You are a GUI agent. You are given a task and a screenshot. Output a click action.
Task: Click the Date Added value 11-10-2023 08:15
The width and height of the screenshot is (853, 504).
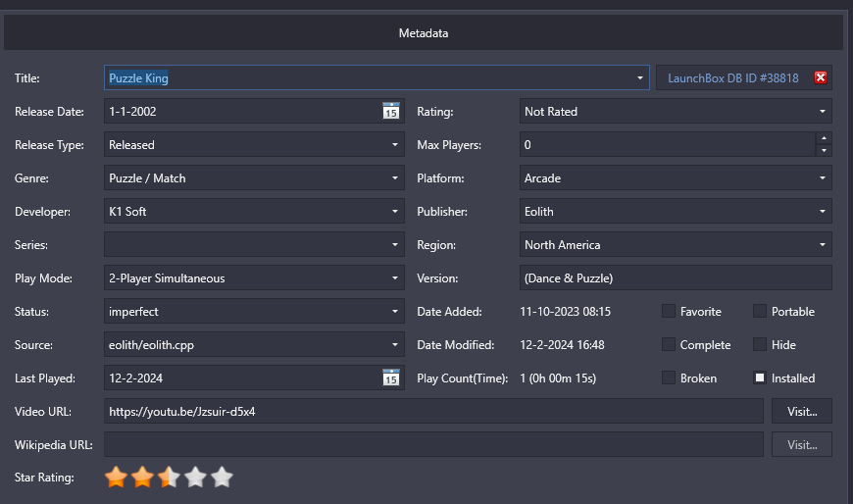565,312
